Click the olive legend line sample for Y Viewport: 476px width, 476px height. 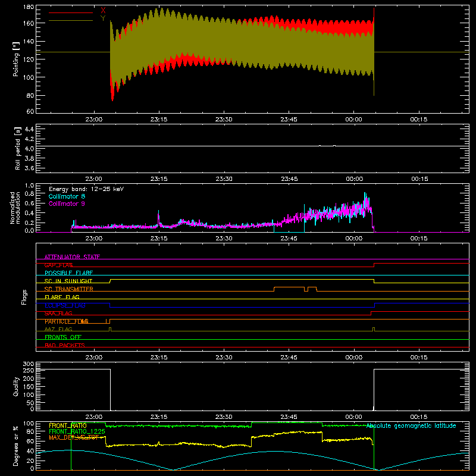click(x=71, y=21)
